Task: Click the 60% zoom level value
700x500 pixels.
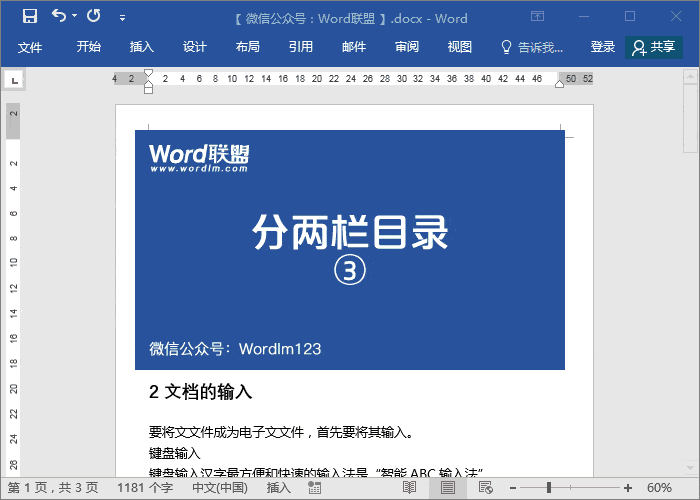Action: pos(659,488)
